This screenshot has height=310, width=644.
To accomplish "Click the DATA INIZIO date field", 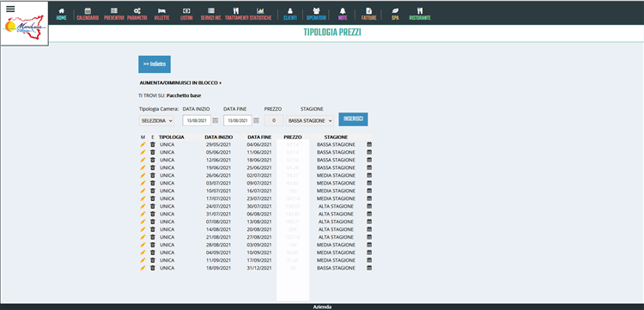I will coord(197,121).
